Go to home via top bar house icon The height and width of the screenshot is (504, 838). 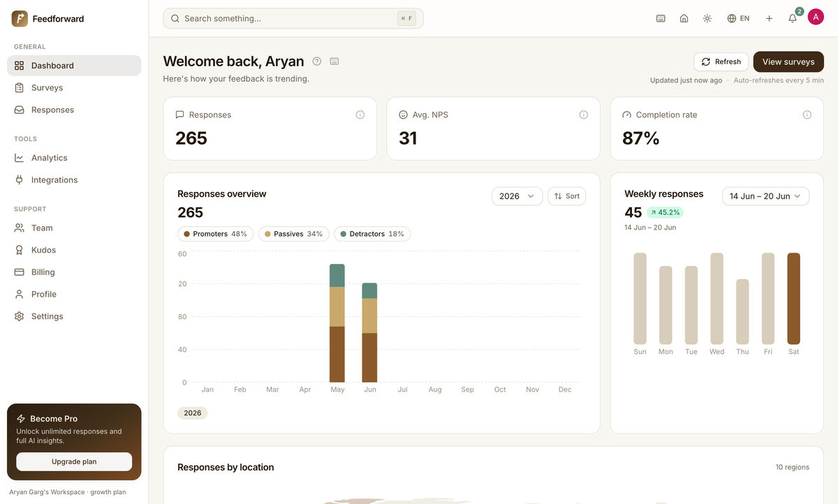coord(684,19)
